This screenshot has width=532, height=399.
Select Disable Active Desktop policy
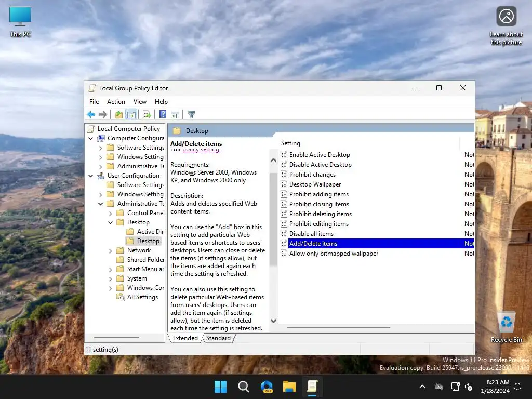[x=320, y=165]
